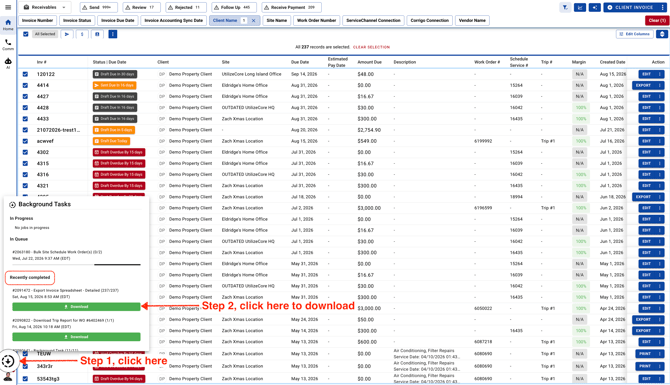The height and width of the screenshot is (385, 670).
Task: Click the bulk print icon next to dollar icon
Action: tap(97, 34)
